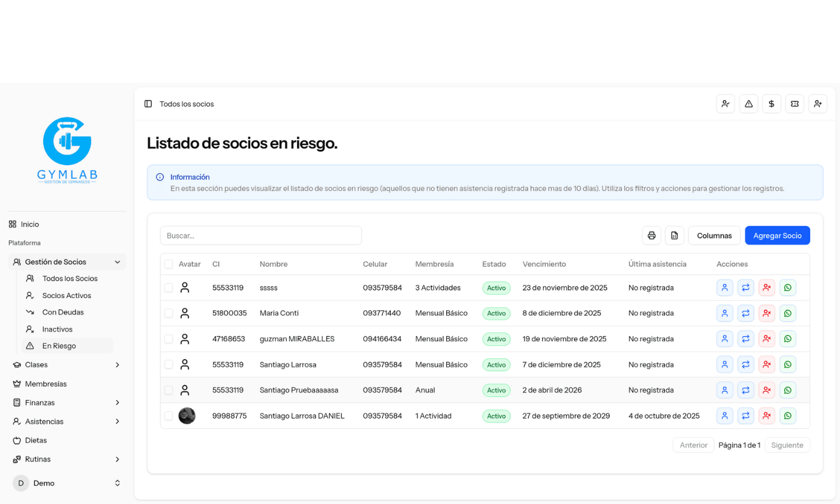Open the Columnas options button
Image resolution: width=840 pixels, height=504 pixels.
pos(714,236)
